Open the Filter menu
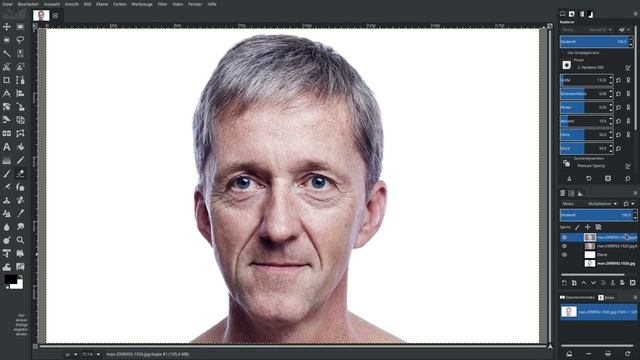Screen dimensions: 640x360 point(162,4)
